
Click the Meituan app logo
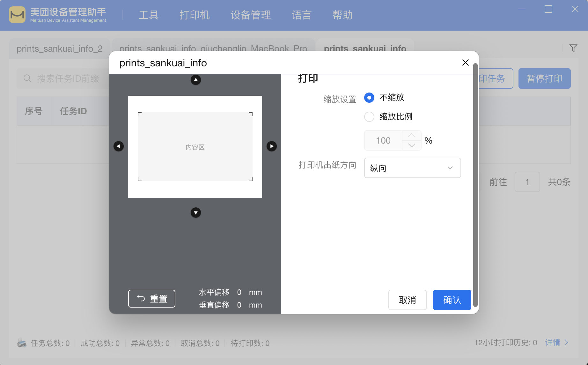17,15
